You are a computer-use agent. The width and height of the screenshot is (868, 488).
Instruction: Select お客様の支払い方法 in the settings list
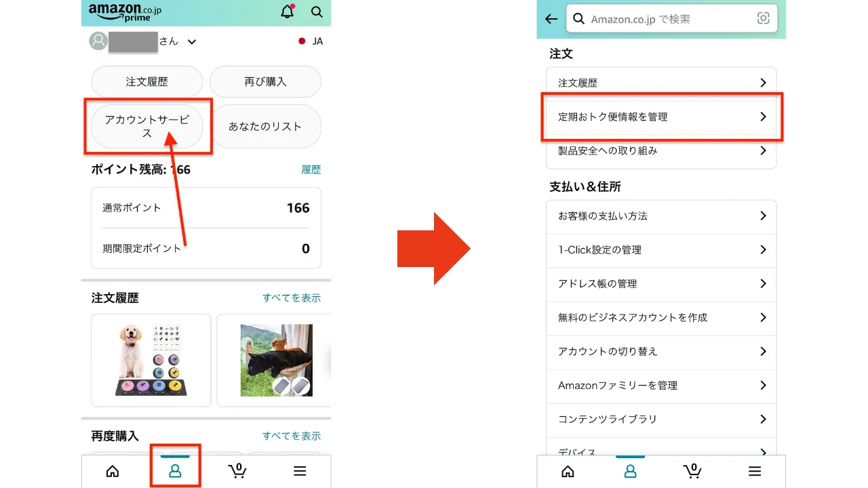(x=661, y=216)
